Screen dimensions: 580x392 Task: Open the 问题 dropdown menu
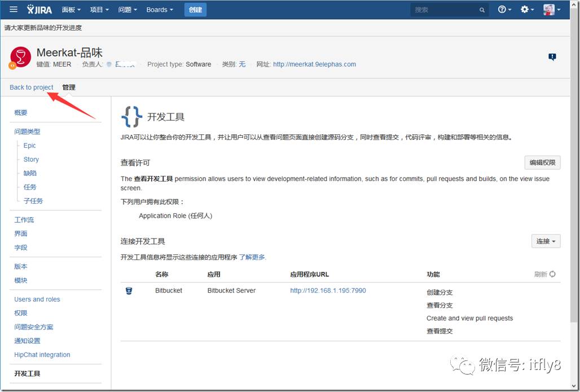(128, 10)
